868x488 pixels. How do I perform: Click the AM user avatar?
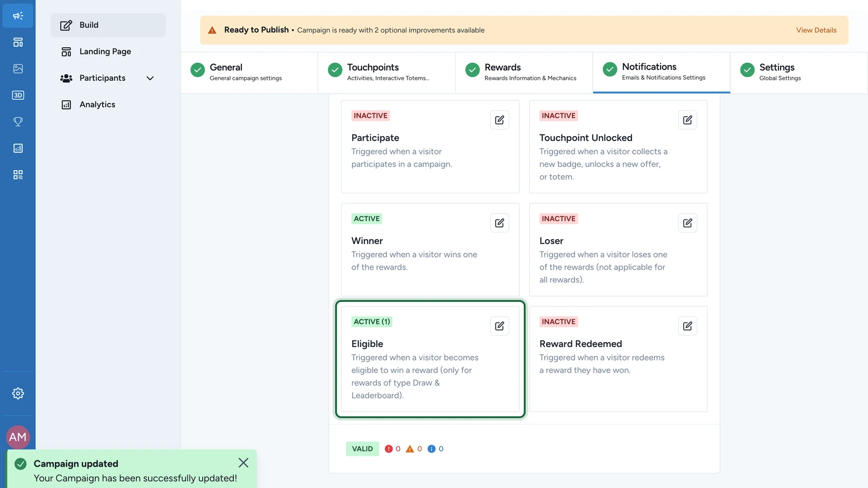[x=18, y=437]
